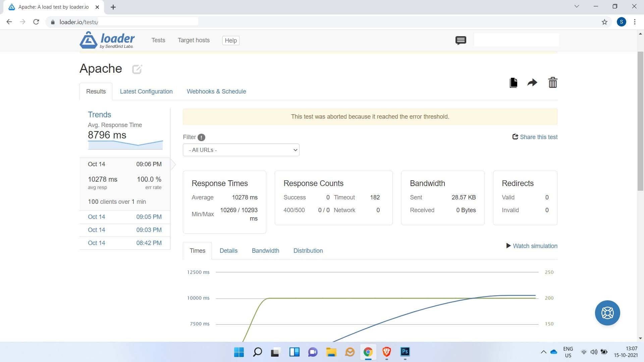Switch to Latest Configuration tab
The image size is (644, 362).
(x=146, y=92)
